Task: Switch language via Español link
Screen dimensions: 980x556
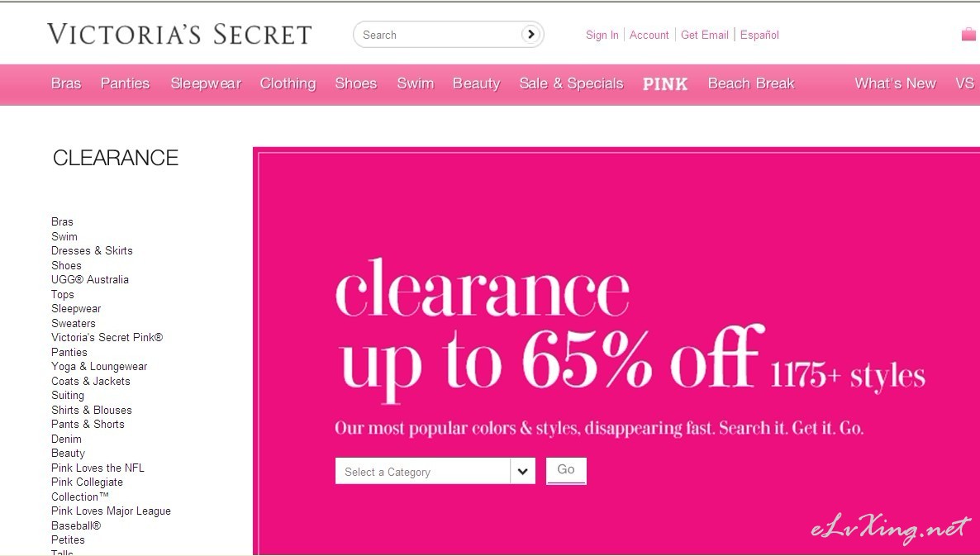Action: (759, 35)
